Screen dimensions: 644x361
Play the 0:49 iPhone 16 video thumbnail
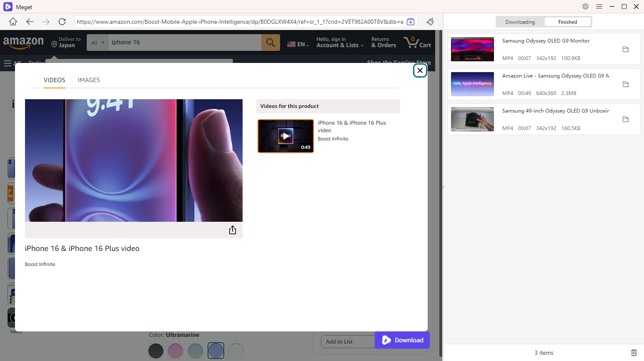coord(286,136)
